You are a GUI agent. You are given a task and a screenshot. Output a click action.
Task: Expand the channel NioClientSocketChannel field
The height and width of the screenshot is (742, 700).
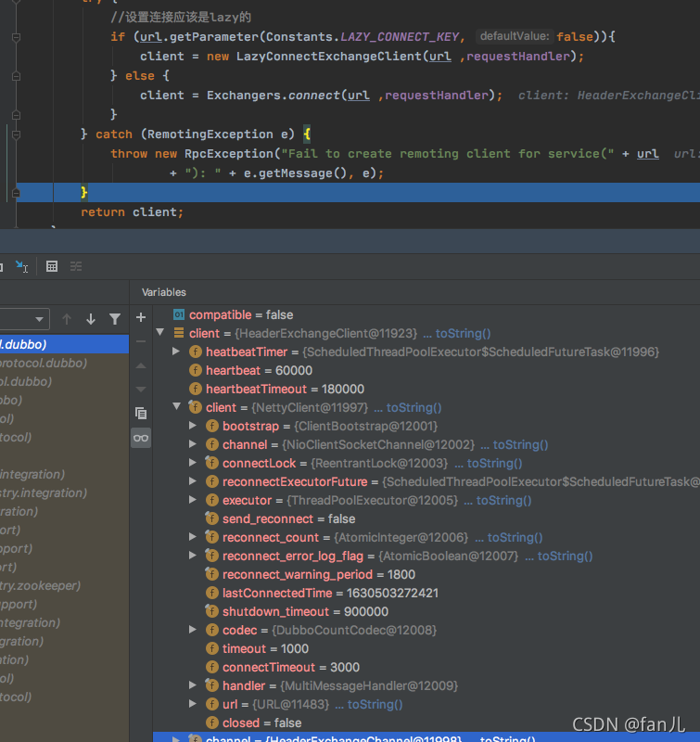click(x=193, y=444)
